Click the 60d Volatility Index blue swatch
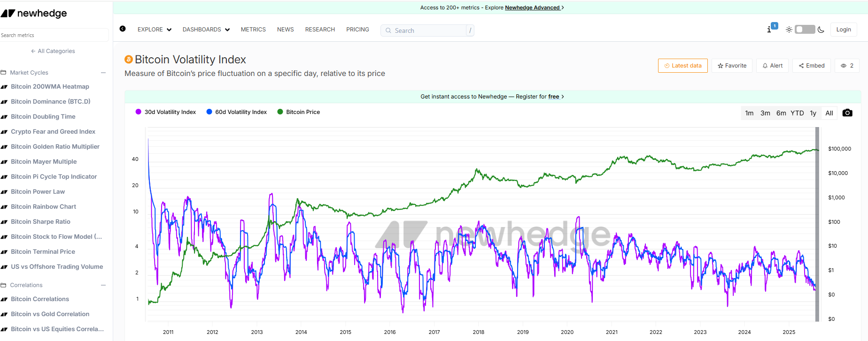 (209, 112)
